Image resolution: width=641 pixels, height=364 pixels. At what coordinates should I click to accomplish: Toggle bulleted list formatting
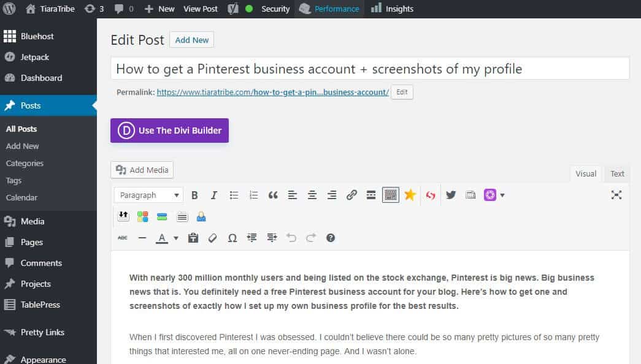tap(234, 195)
